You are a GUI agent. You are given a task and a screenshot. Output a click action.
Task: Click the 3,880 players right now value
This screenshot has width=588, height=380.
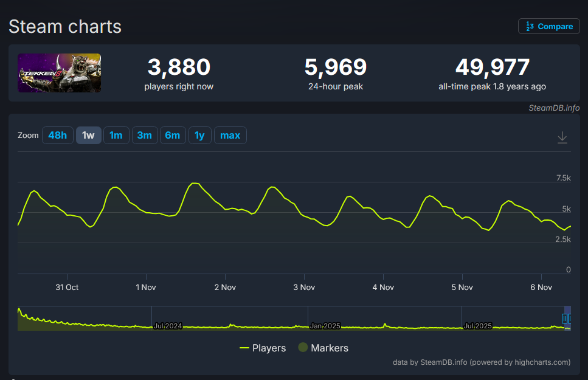tap(179, 67)
